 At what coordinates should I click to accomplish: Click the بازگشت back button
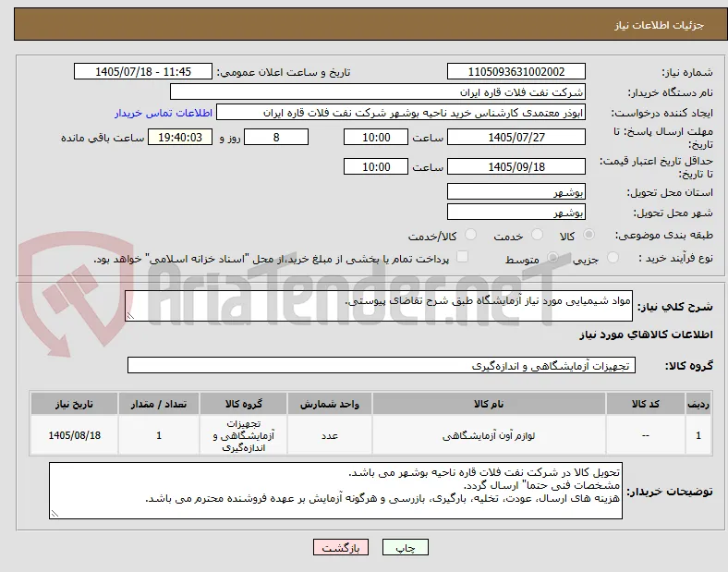(341, 548)
